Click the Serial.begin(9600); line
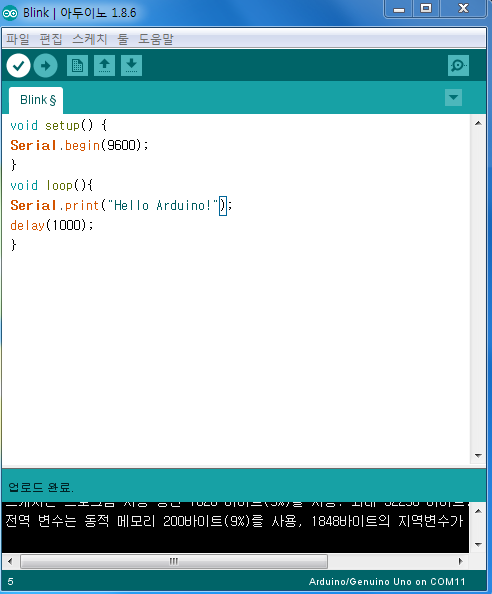This screenshot has width=492, height=594. pyautogui.click(x=79, y=145)
